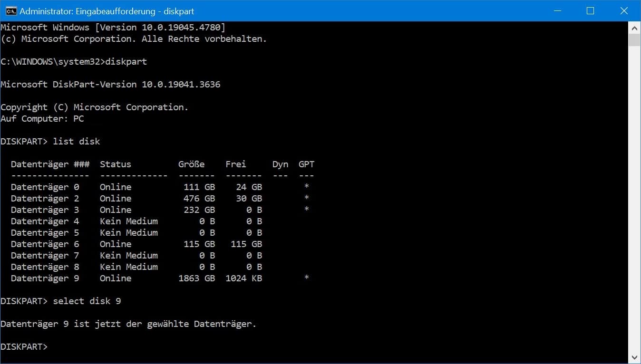Click 'Kein Medium' status of Datenträger 7
This screenshot has width=641, height=364.
[129, 256]
